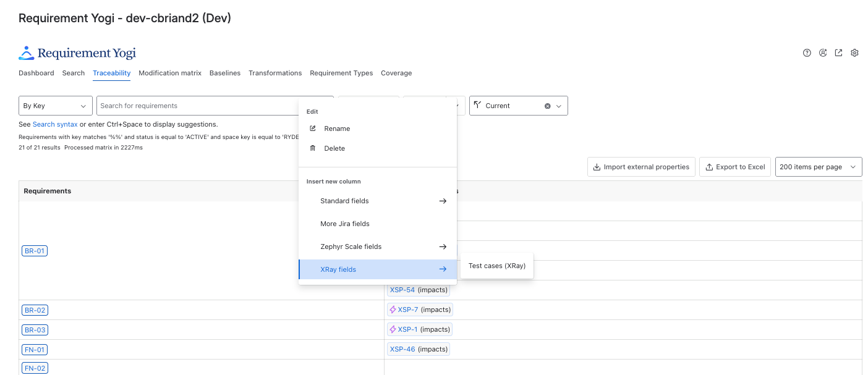
Task: Open the By Key dropdown
Action: [x=56, y=106]
